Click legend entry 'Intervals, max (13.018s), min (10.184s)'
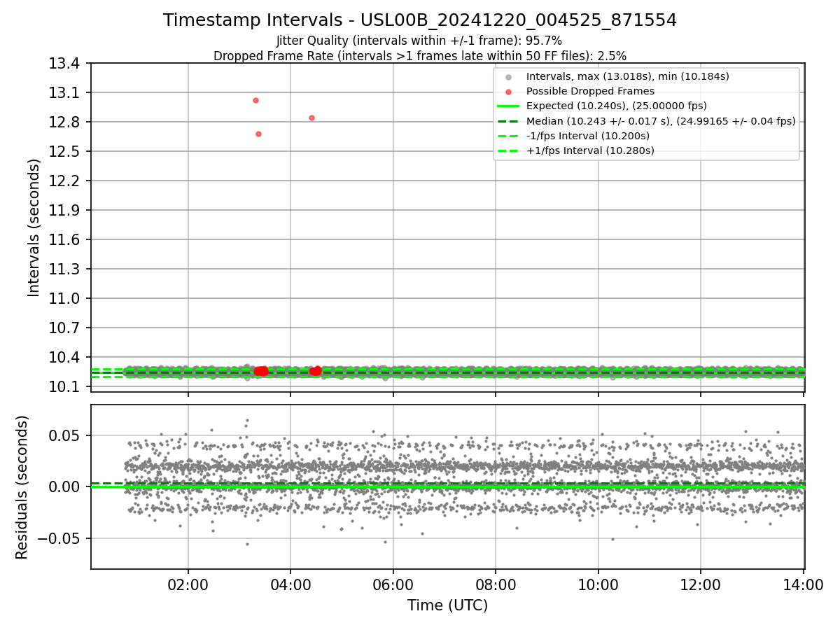 tap(627, 76)
